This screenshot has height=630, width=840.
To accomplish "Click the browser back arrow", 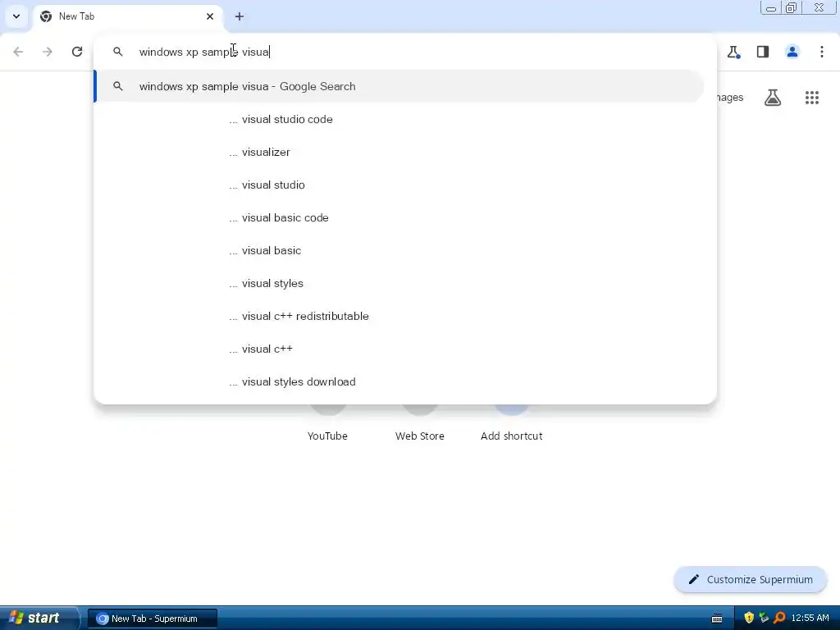I will point(18,52).
